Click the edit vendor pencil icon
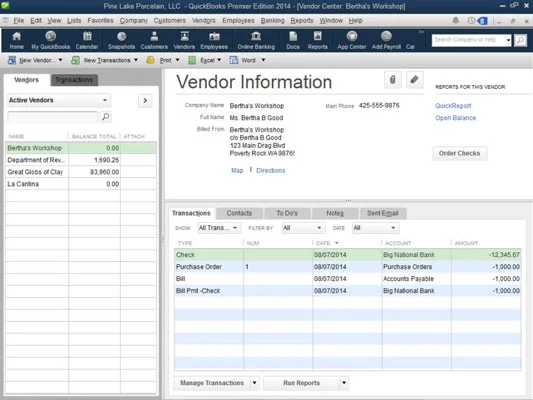533x400 pixels. click(x=414, y=80)
